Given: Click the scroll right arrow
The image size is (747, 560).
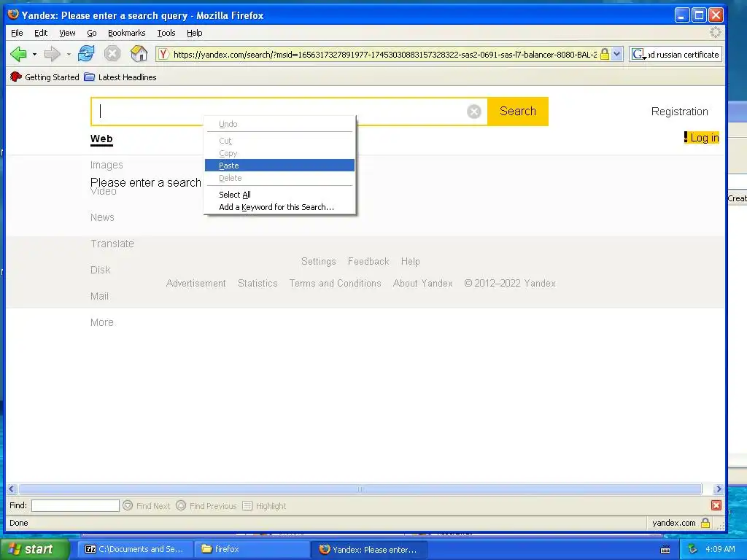Looking at the screenshot, I should [719, 489].
